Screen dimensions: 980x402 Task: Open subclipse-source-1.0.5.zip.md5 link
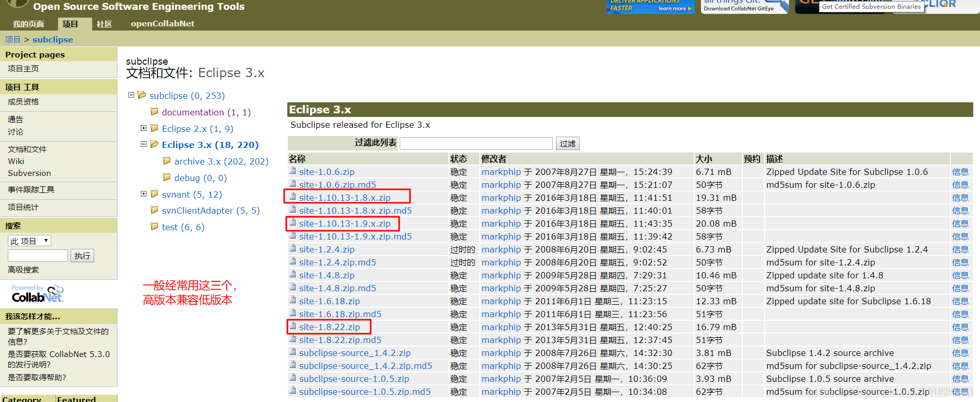click(x=364, y=392)
